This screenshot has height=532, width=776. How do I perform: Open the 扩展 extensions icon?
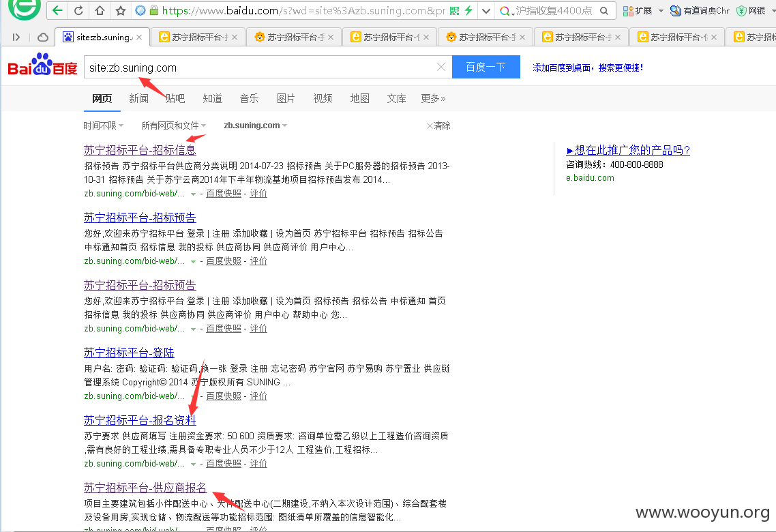click(638, 11)
